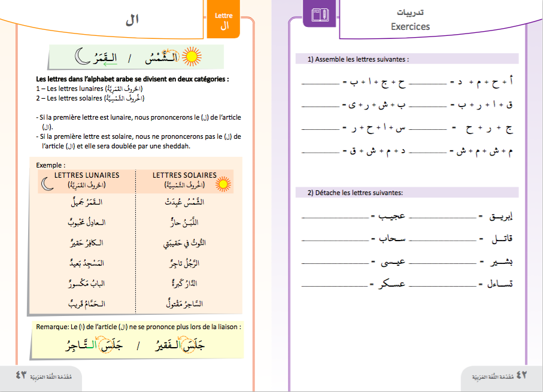
Task: Click the solar example 'الدار كبيرة'
Action: (184, 283)
